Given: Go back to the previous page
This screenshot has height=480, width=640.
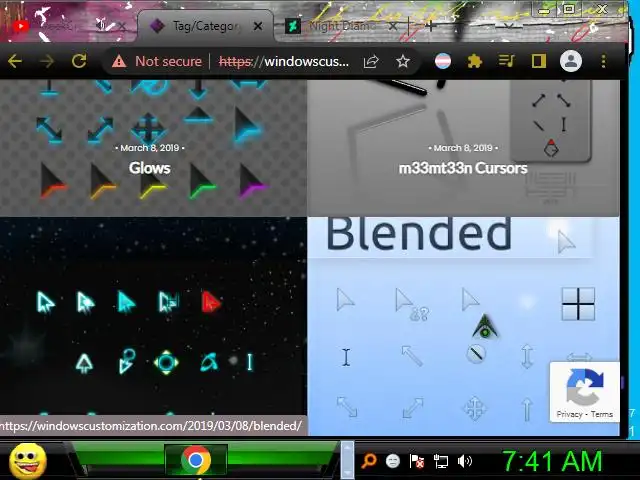Looking at the screenshot, I should 15,61.
